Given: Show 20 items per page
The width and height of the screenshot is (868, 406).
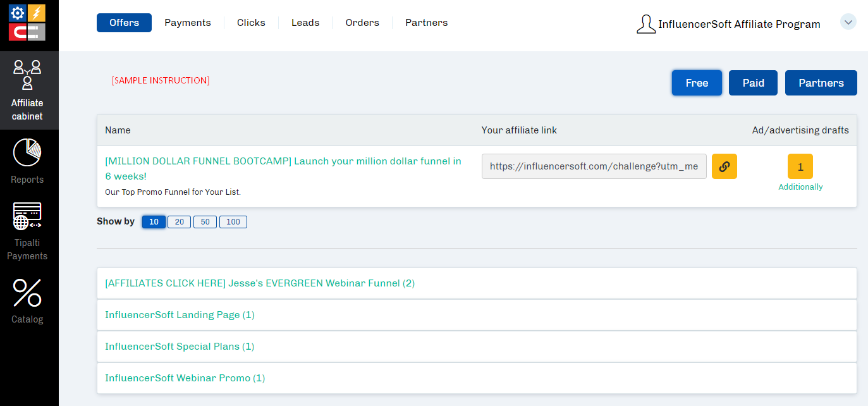Looking at the screenshot, I should 180,222.
